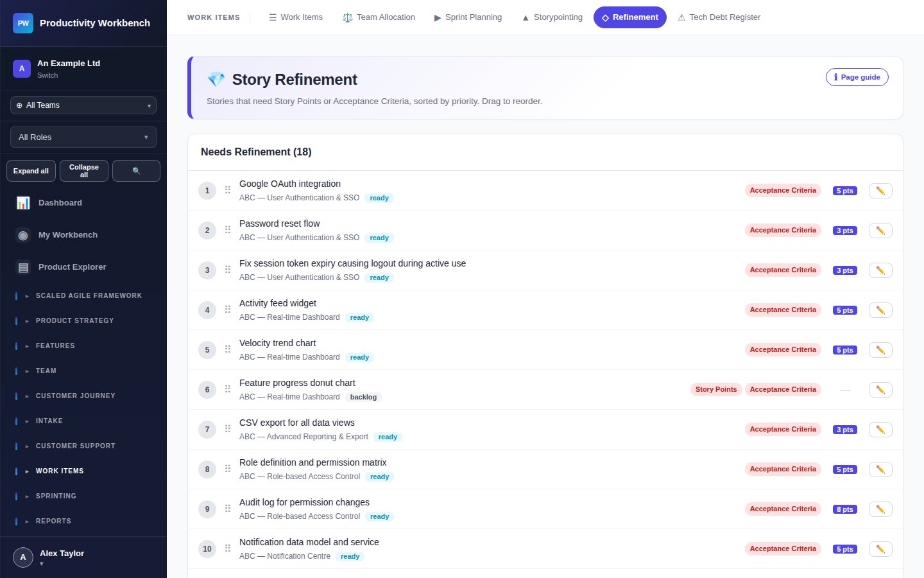Switch to the Sprint Planning tab
This screenshot has height=578, width=924.
coord(468,17)
